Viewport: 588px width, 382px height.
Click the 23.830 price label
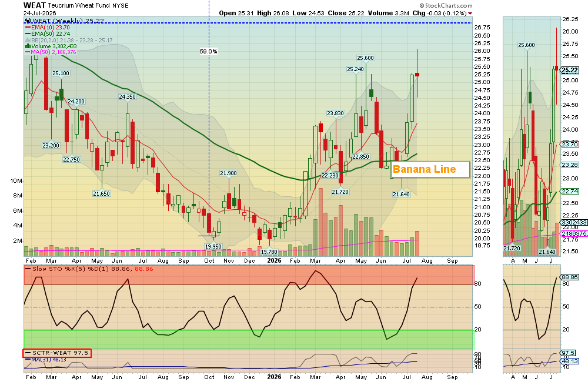[335, 113]
